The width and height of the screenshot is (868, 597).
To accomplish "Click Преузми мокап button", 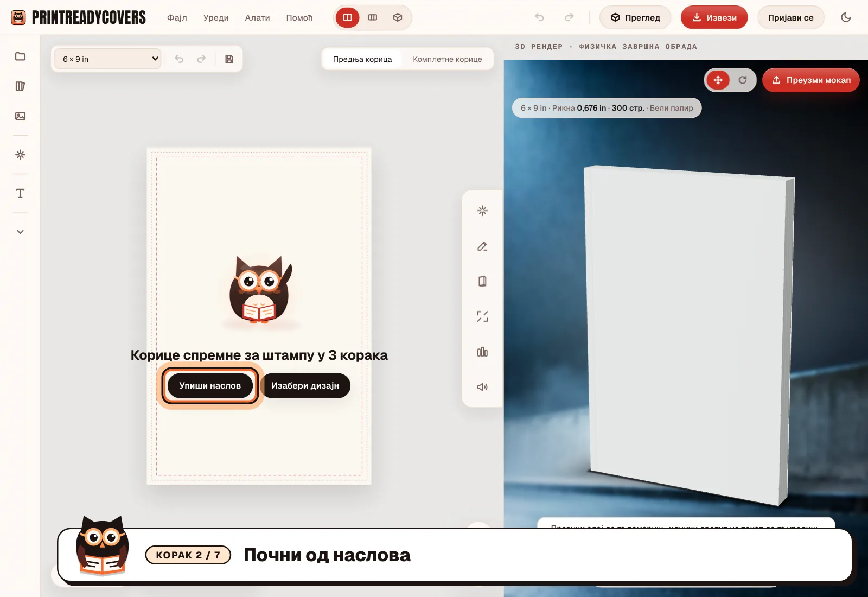I will [x=811, y=80].
